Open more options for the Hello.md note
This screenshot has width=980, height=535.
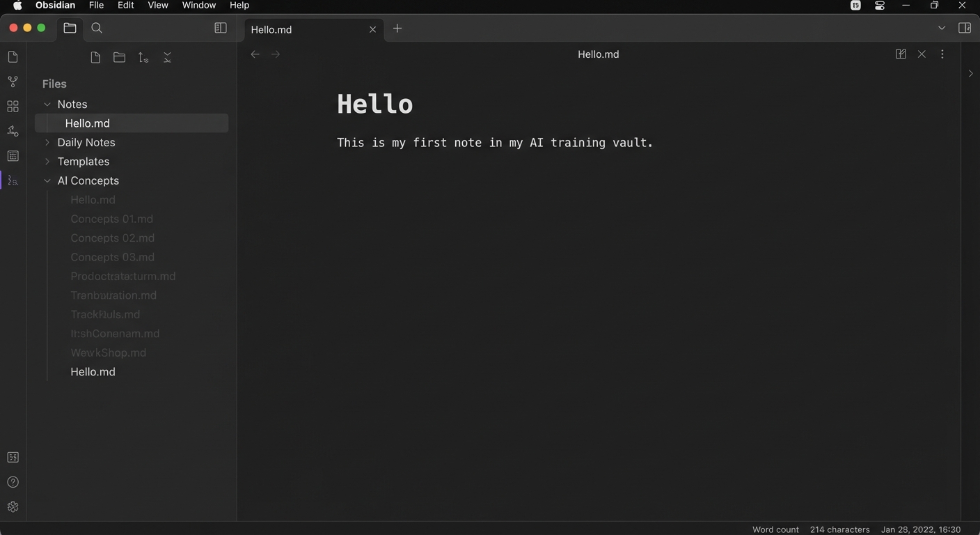click(942, 54)
